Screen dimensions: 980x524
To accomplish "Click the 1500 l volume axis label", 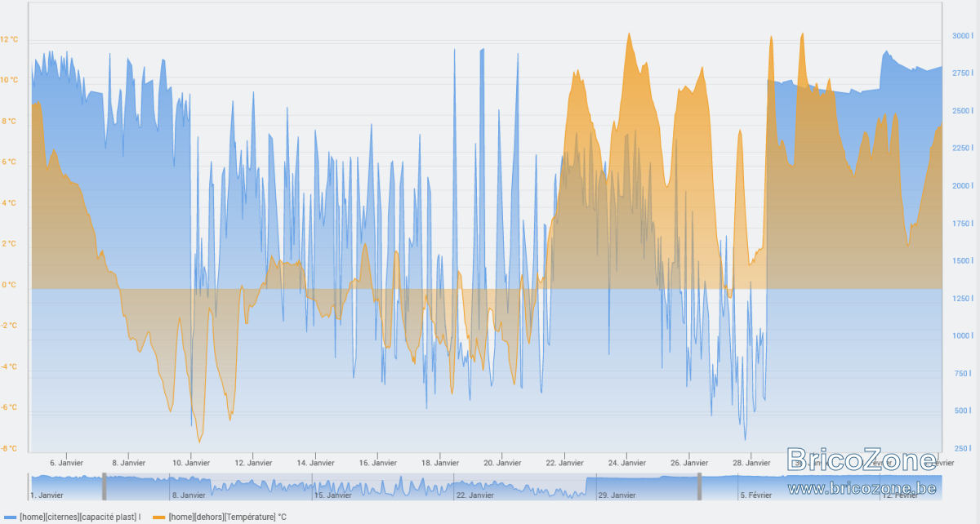I will (963, 261).
